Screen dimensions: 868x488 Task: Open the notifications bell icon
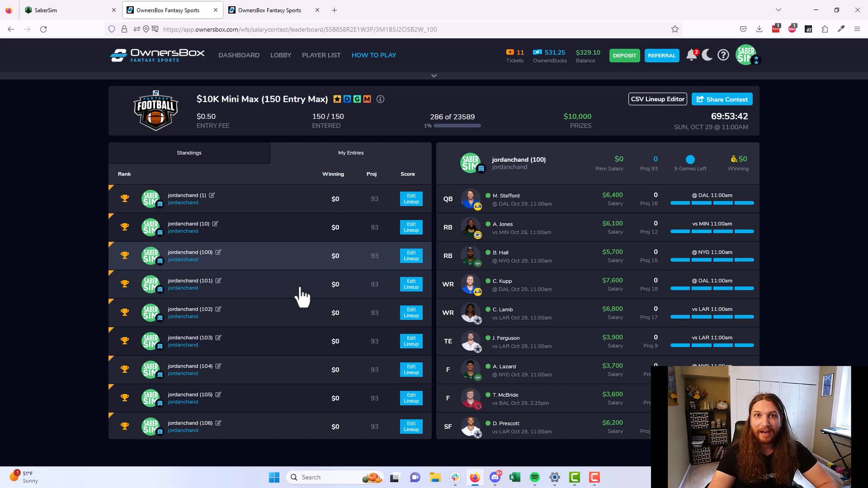click(691, 55)
